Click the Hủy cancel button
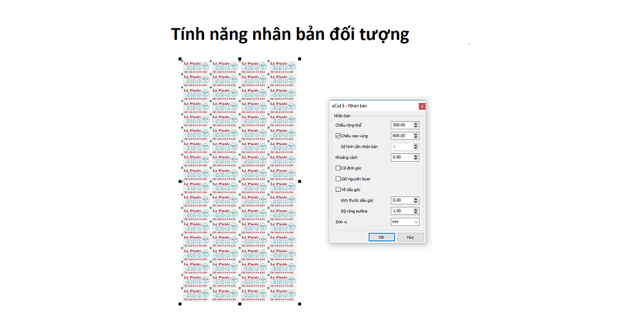 click(x=410, y=237)
